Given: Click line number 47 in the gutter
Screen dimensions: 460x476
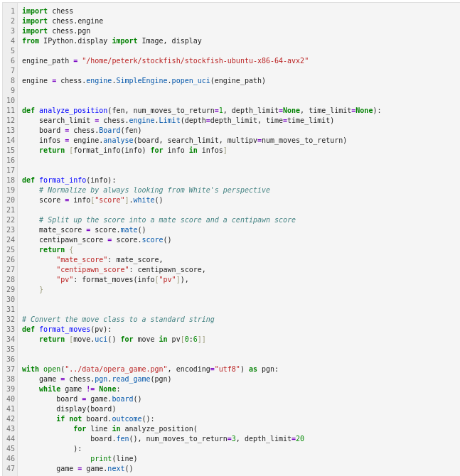Looking at the screenshot, I should click(11, 468).
